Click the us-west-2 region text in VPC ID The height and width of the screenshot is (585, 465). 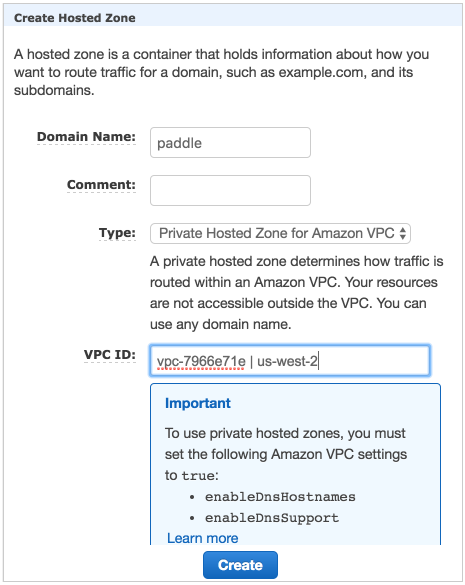coord(287,361)
